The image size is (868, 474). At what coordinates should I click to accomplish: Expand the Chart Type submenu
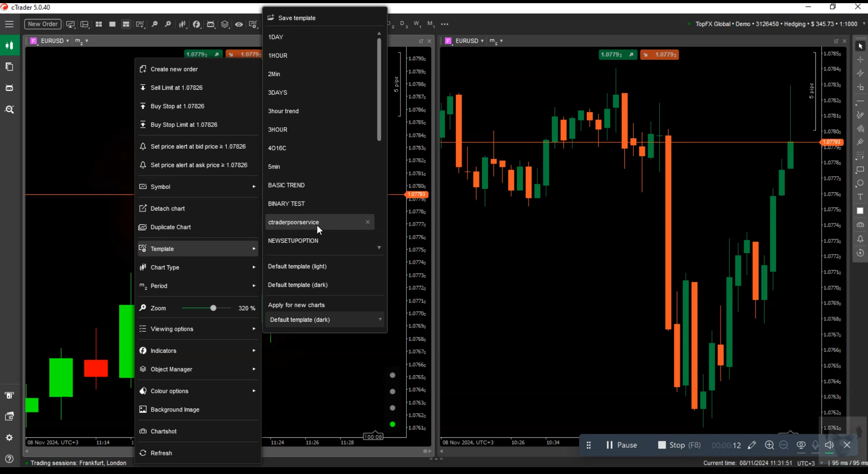point(198,267)
